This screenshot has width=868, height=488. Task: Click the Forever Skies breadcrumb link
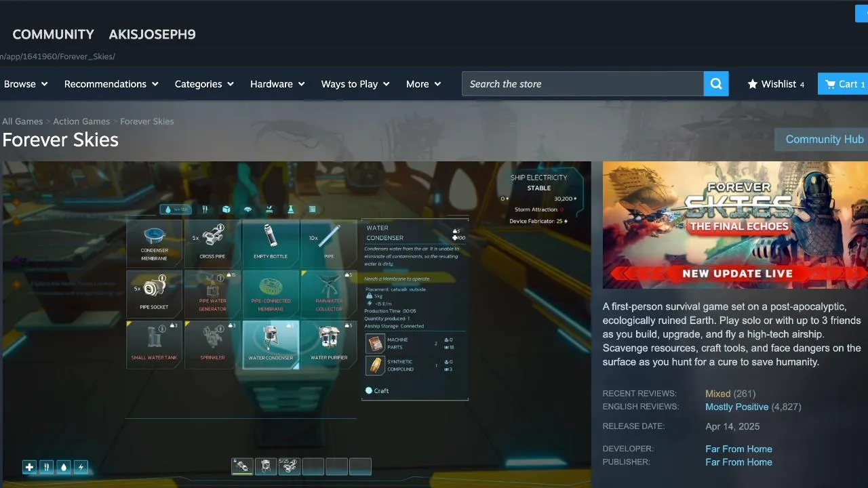(x=147, y=121)
